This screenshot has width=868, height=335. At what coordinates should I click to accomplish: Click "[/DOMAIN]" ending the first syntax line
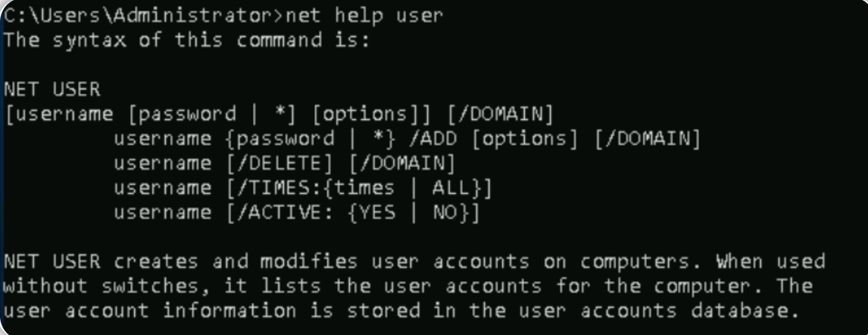(501, 114)
